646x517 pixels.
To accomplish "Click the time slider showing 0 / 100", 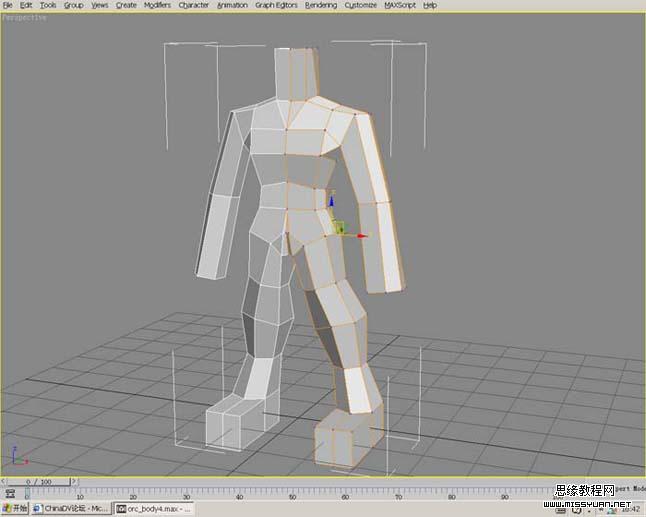I will click(38, 482).
